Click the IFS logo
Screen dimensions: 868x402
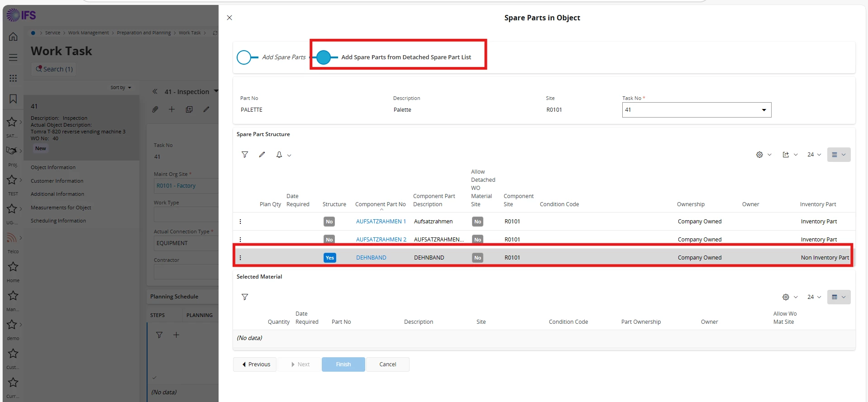tap(21, 15)
